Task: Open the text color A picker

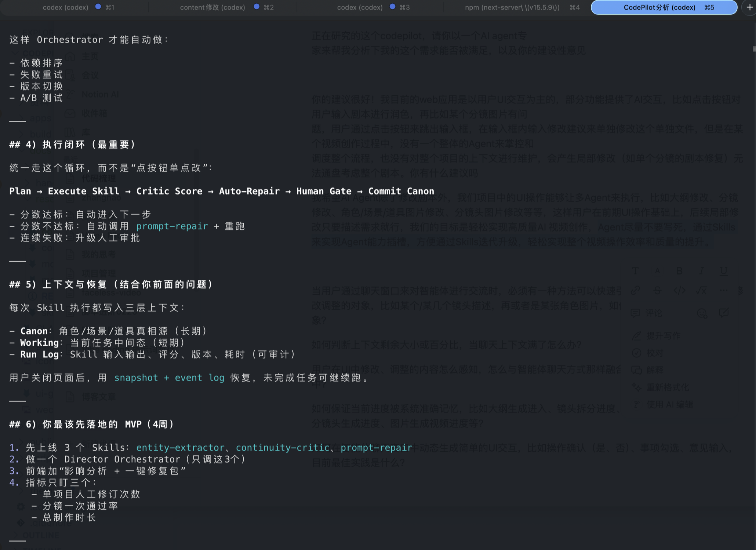Action: tap(657, 271)
